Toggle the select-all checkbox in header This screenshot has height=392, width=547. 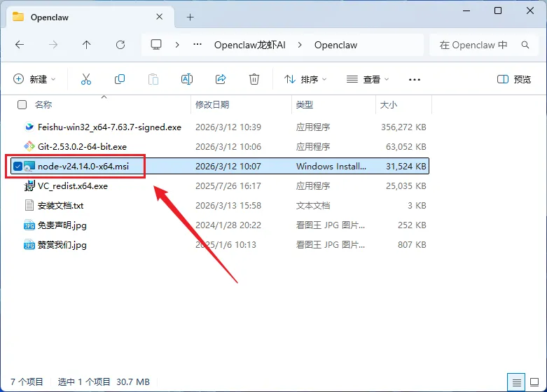point(22,104)
